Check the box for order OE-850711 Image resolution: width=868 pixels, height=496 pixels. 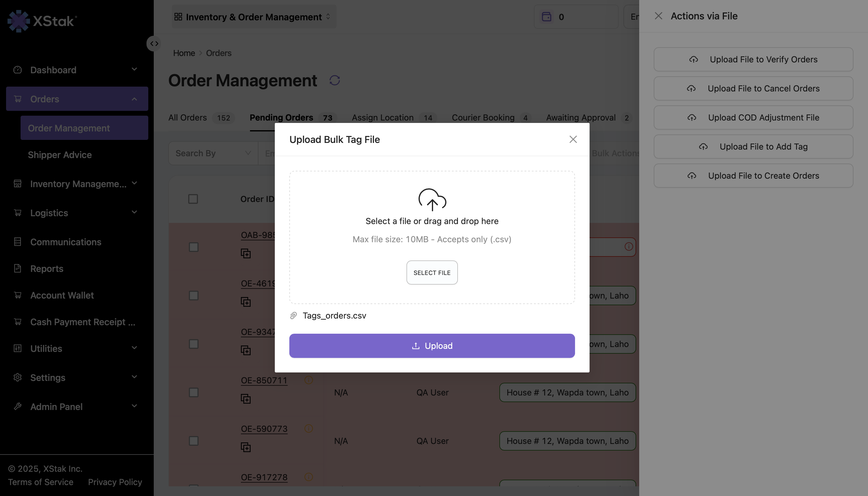pos(193,392)
